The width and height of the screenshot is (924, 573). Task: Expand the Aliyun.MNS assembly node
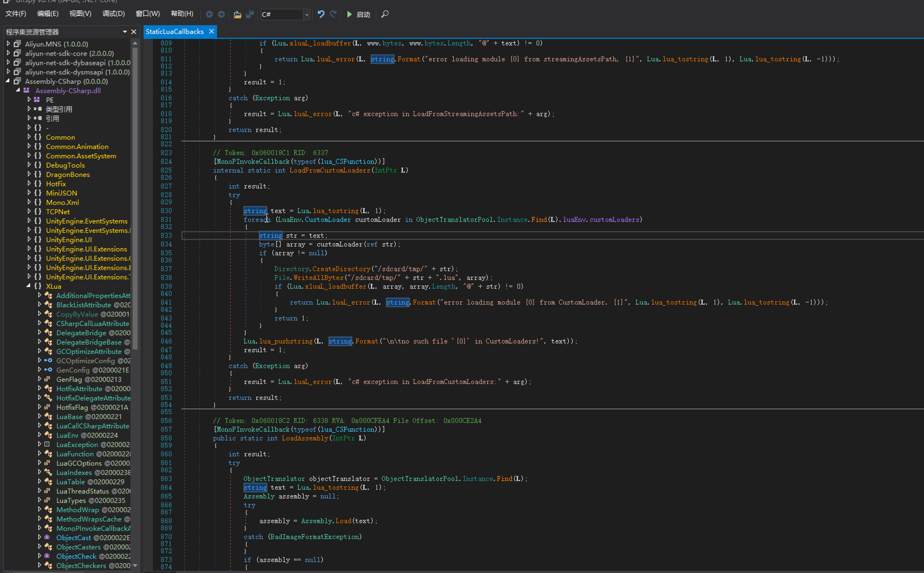(x=8, y=44)
